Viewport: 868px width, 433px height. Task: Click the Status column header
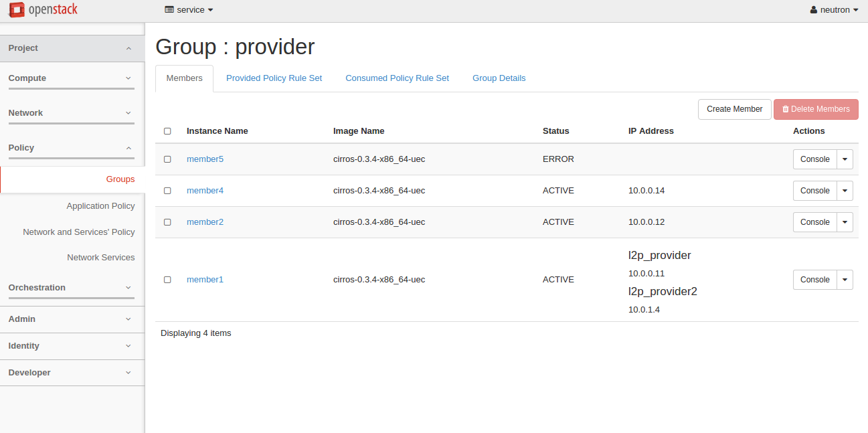pyautogui.click(x=555, y=131)
